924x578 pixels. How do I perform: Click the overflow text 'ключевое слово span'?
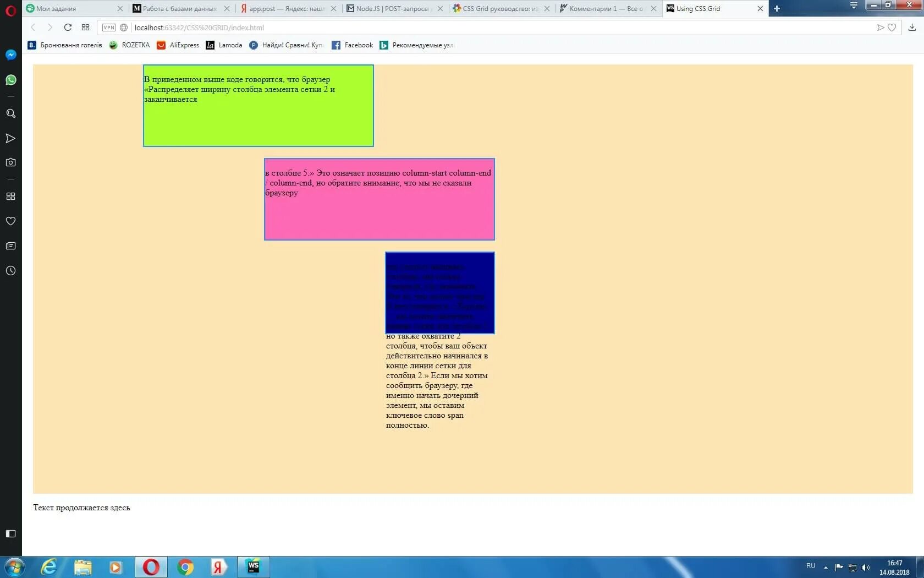click(x=425, y=415)
